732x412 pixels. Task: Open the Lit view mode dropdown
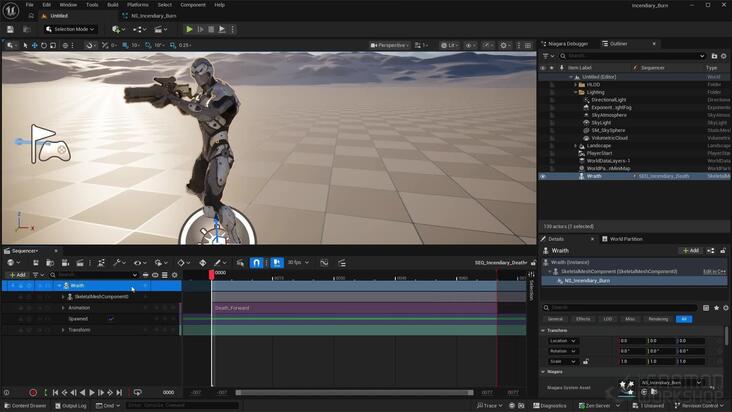pos(450,45)
